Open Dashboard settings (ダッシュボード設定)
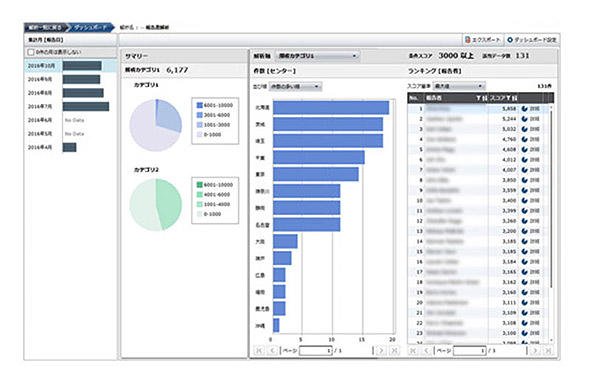Screen dimensions: 590x378 pos(532,39)
